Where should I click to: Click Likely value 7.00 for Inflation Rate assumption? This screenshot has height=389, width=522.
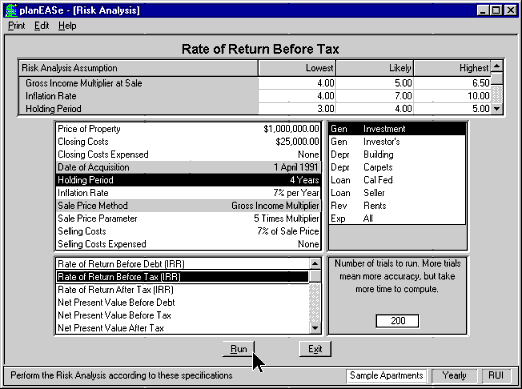[375, 96]
